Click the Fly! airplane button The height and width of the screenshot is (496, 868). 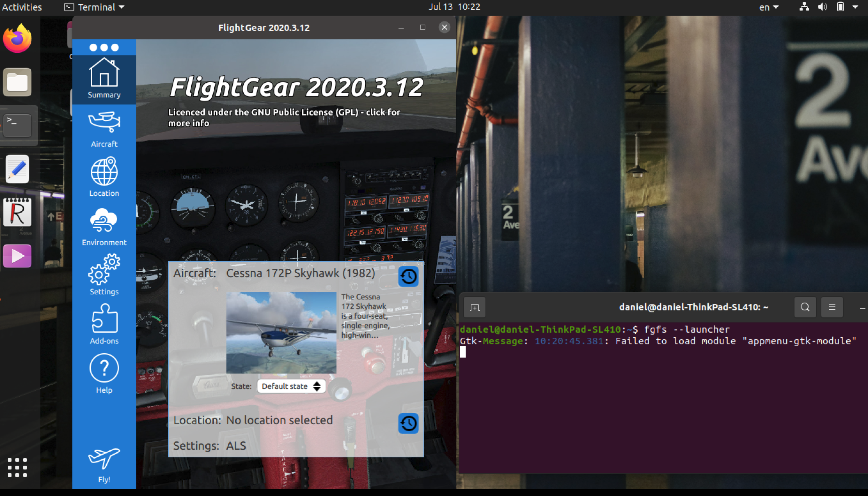pyautogui.click(x=104, y=465)
